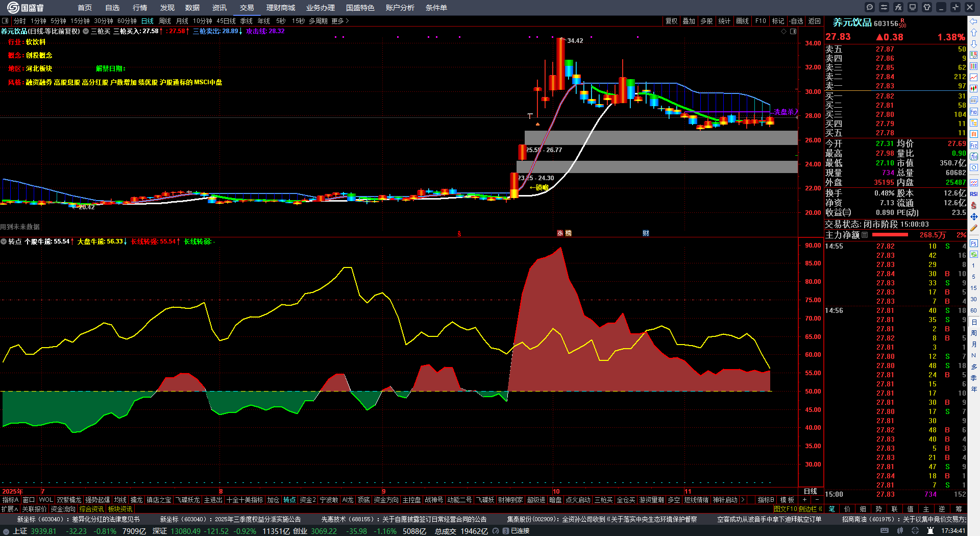
Task: Open the 模板 template list
Action: tap(787, 500)
